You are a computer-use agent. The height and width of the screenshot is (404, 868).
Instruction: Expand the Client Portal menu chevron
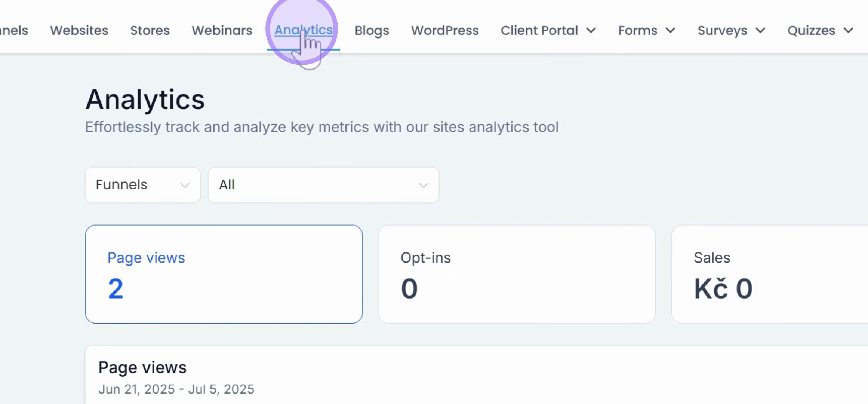click(x=591, y=30)
